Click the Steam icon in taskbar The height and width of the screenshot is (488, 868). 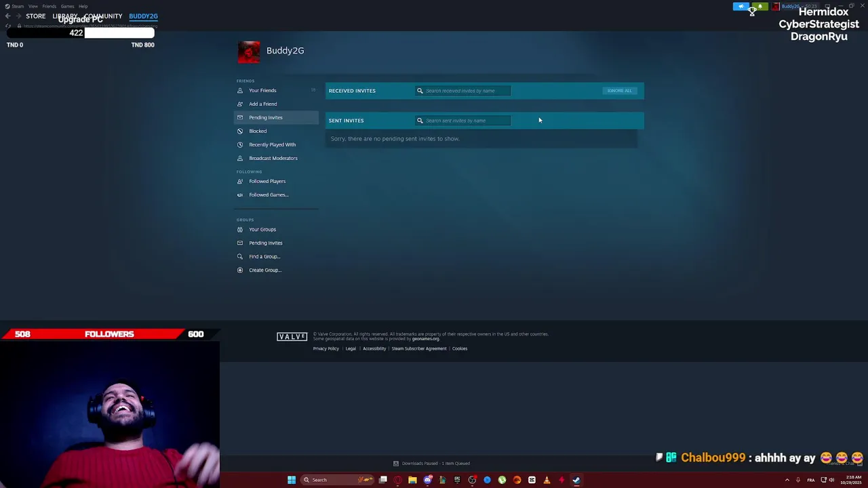coord(576,480)
